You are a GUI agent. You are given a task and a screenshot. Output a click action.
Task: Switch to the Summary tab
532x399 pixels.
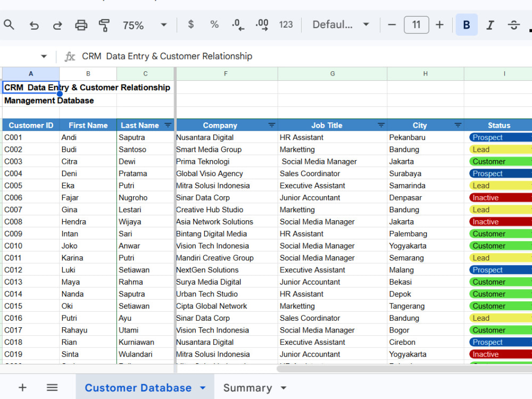tap(248, 388)
